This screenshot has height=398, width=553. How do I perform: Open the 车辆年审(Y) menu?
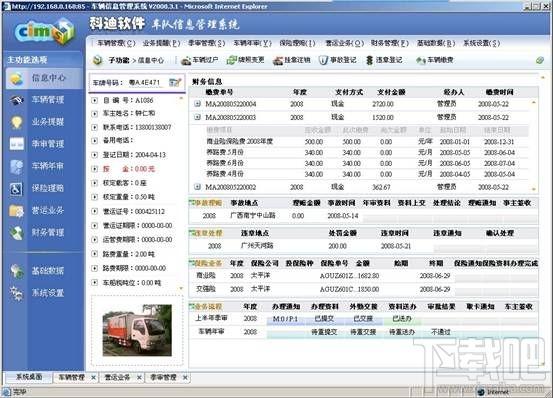pyautogui.click(x=253, y=43)
